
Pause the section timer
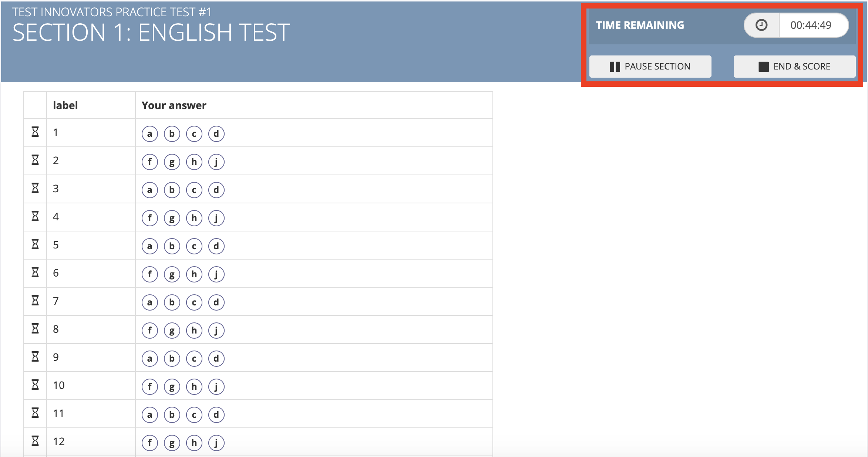650,67
